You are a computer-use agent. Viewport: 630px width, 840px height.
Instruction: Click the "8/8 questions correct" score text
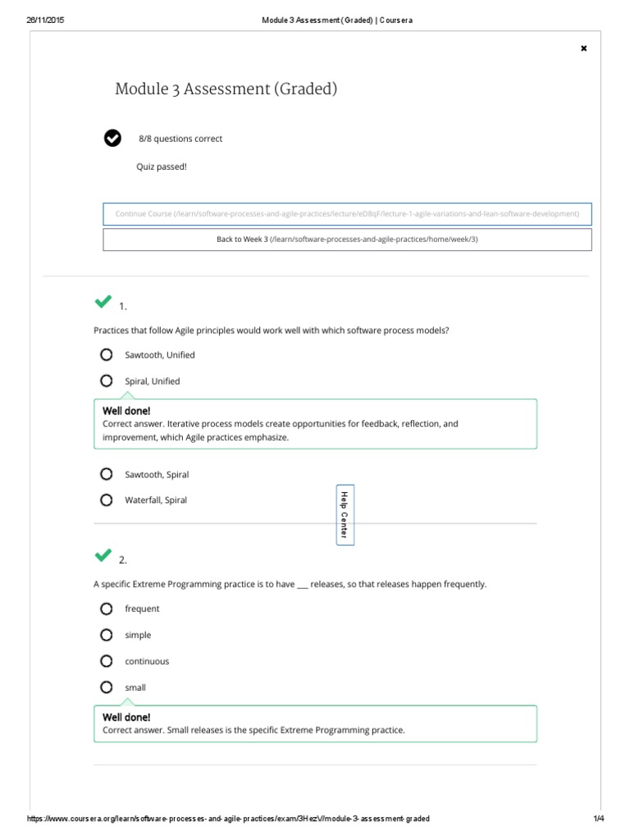(x=180, y=139)
